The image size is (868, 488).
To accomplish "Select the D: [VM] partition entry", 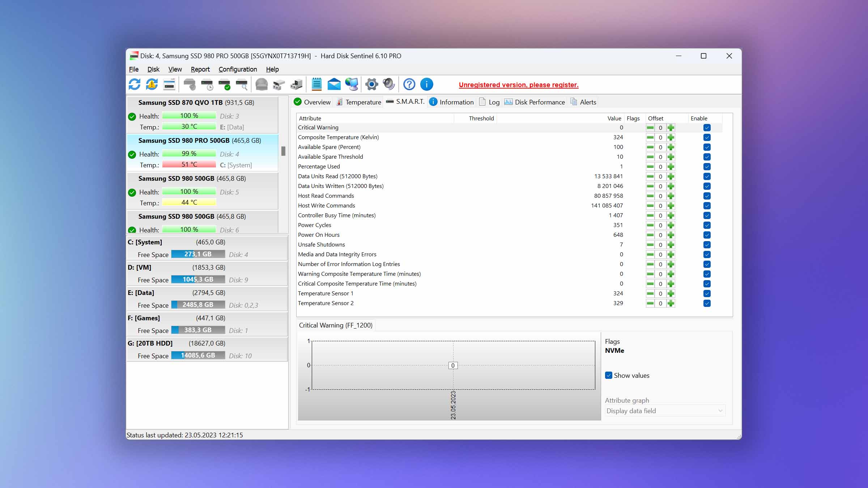I will click(x=207, y=274).
